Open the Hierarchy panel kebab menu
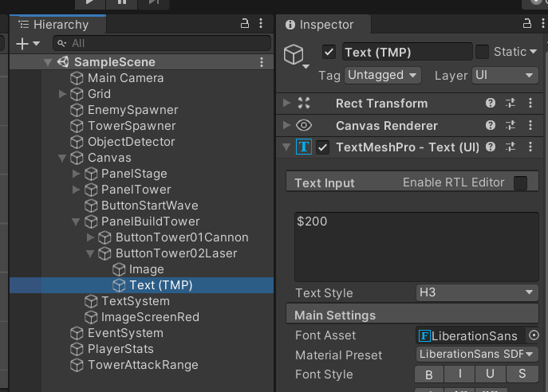The width and height of the screenshot is (548, 392). click(262, 25)
